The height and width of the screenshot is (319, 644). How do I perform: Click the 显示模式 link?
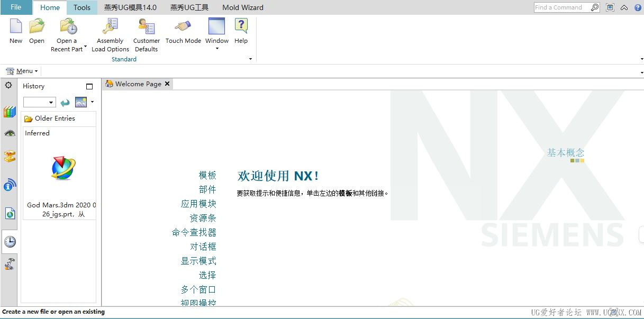(198, 261)
